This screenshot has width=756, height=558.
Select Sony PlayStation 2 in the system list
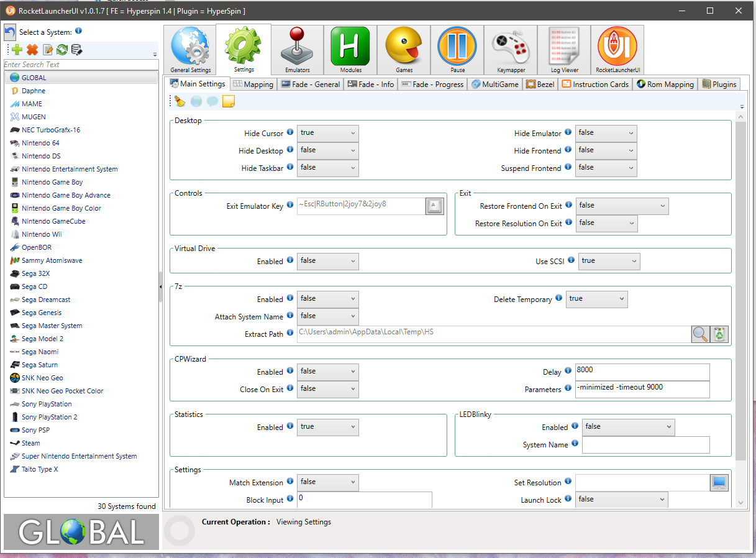click(x=81, y=417)
